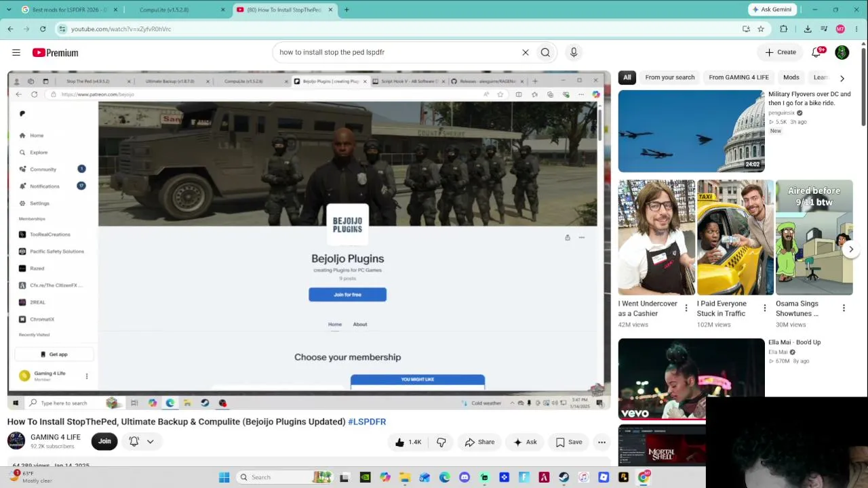Open more options for Cashier video
The width and height of the screenshot is (868, 488).
coord(686,308)
